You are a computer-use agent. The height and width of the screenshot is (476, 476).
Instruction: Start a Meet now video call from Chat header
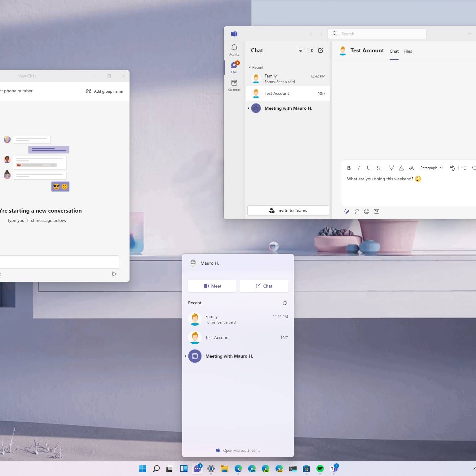[x=310, y=51]
